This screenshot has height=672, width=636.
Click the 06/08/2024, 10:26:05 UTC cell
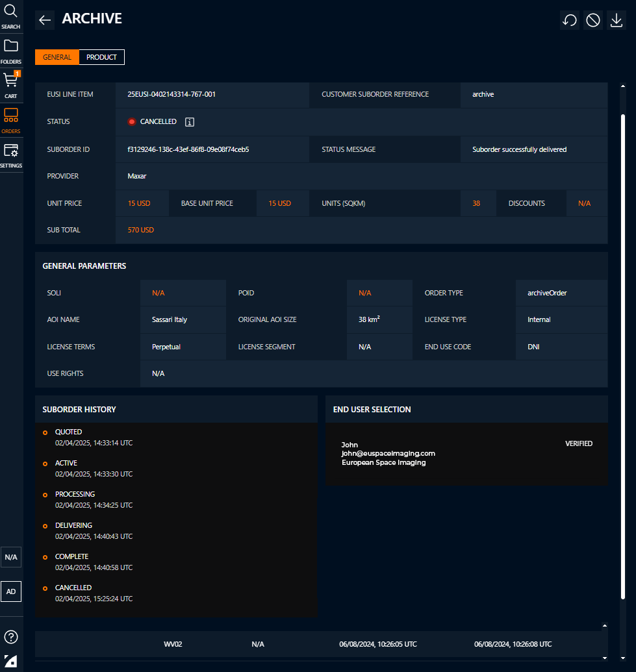(x=378, y=644)
